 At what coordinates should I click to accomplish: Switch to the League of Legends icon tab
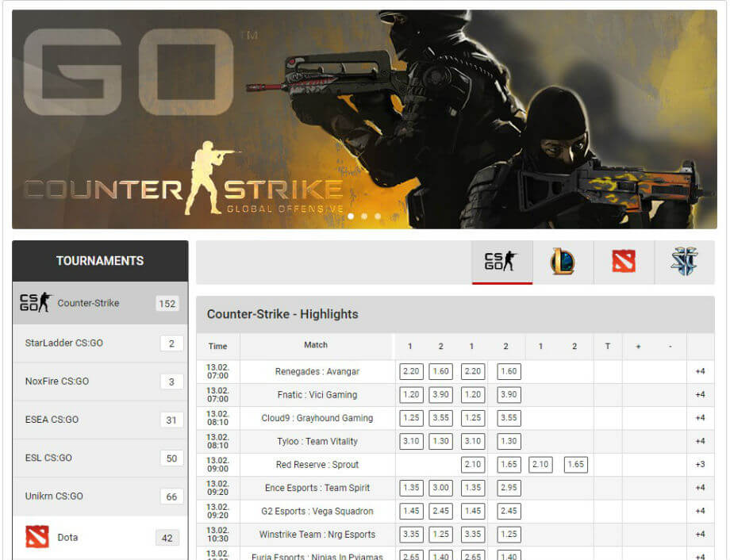(x=563, y=262)
